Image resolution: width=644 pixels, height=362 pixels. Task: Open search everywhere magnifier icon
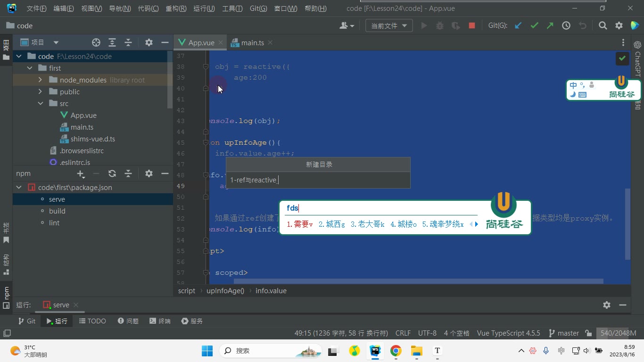(x=603, y=25)
